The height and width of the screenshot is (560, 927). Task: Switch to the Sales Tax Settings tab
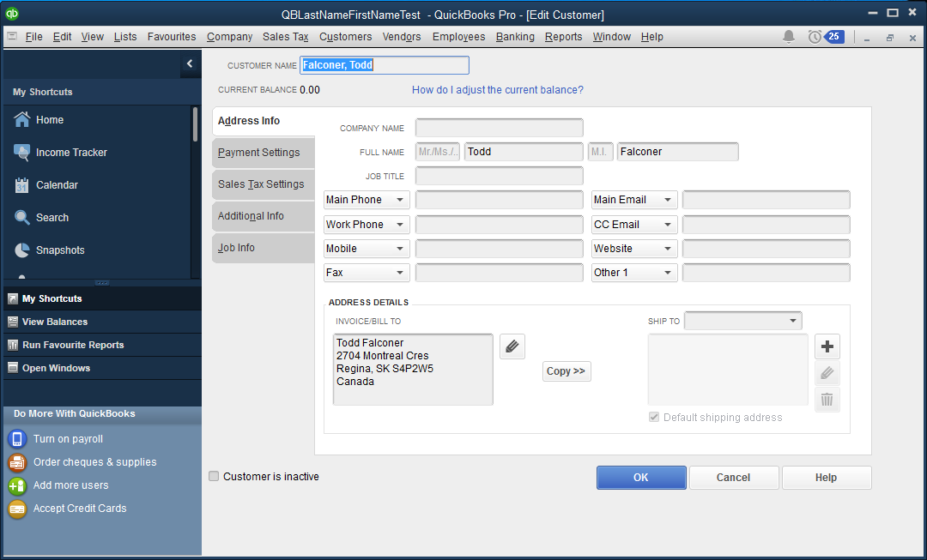click(264, 184)
